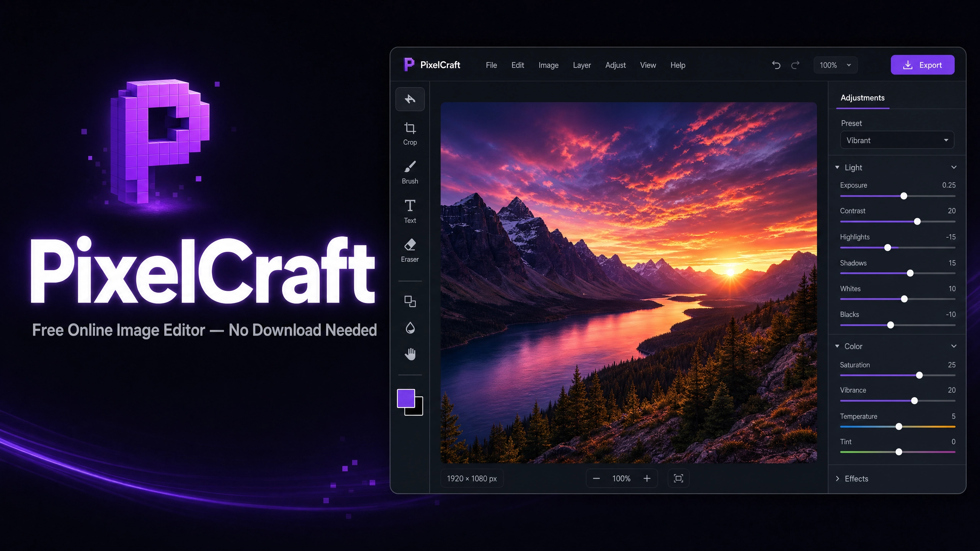Zoom out with the minus icon
Screen dimensions: 980x551
596,479
